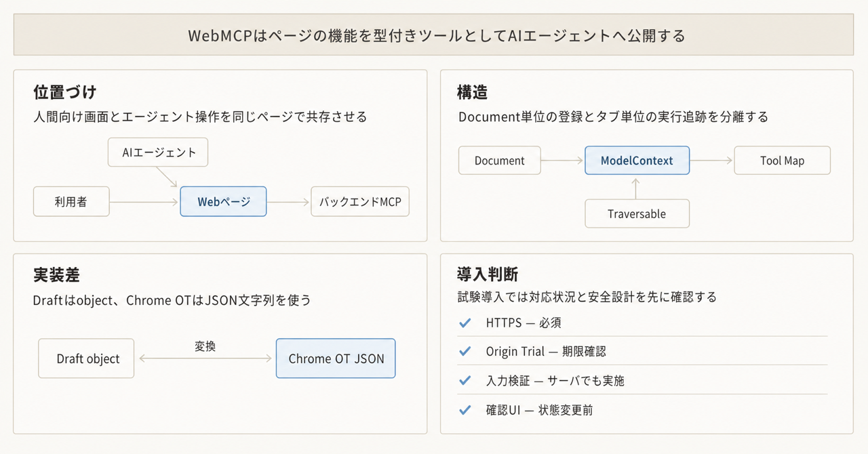Select the 利用者 box
868x454 pixels.
point(71,201)
